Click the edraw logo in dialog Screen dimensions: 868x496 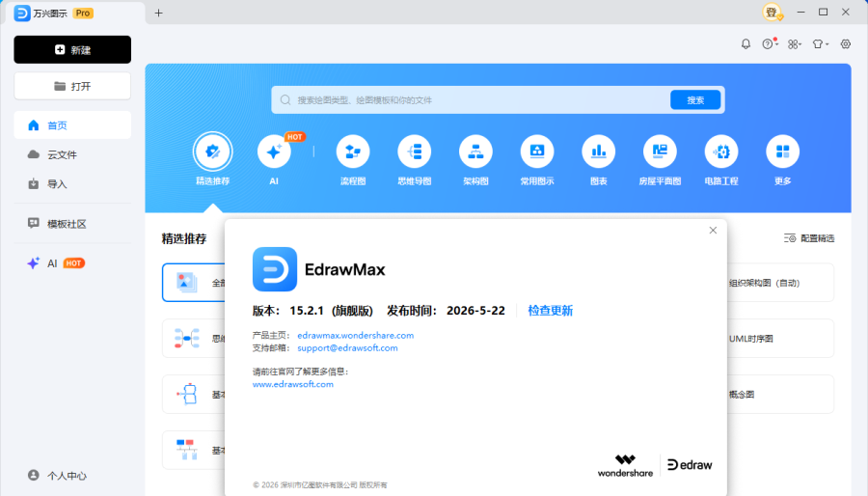[x=690, y=465]
